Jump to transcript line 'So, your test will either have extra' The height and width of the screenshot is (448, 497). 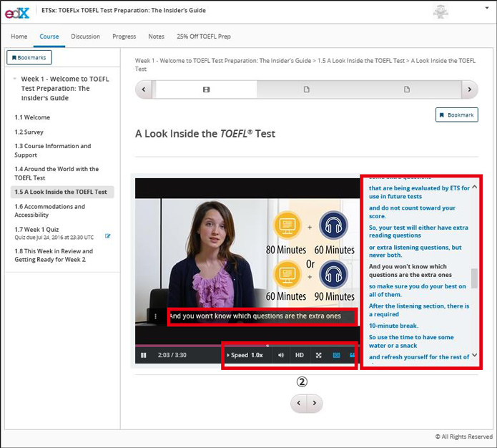coord(418,231)
